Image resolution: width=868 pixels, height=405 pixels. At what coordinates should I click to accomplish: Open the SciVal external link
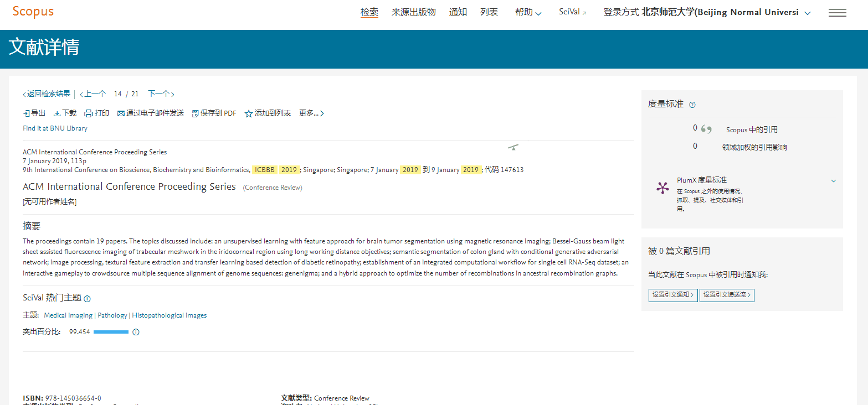pyautogui.click(x=572, y=12)
